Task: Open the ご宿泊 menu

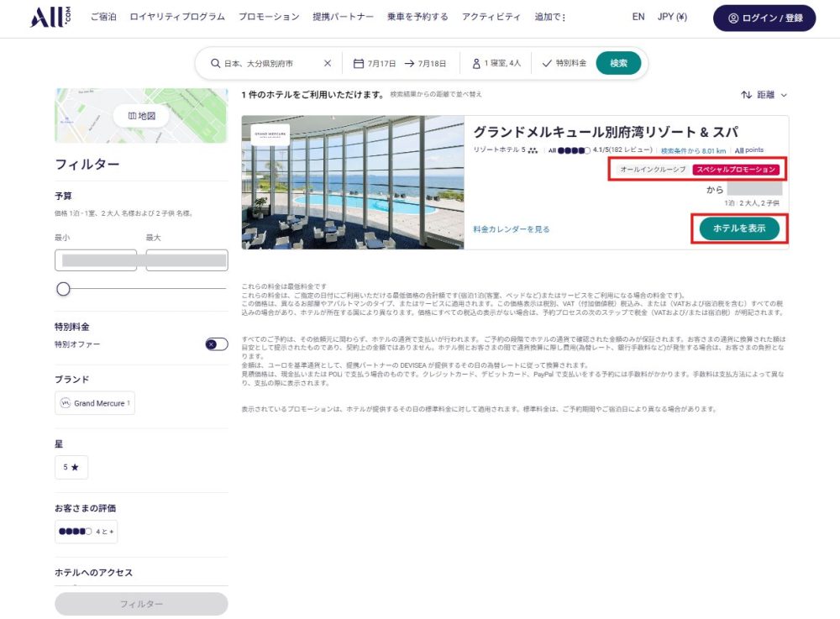Action: (x=103, y=17)
